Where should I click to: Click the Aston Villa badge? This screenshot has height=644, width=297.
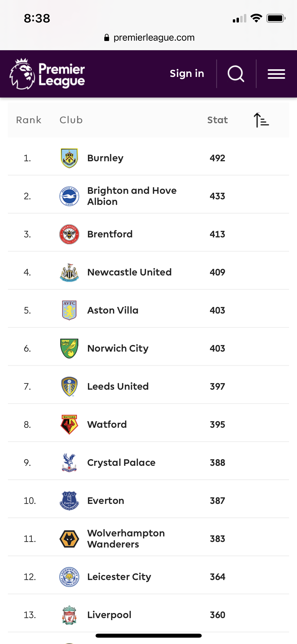pos(69,310)
